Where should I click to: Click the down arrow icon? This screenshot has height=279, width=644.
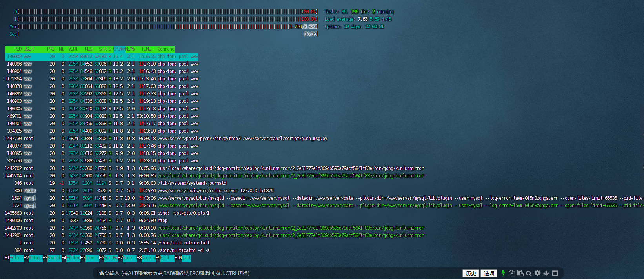[546, 273]
